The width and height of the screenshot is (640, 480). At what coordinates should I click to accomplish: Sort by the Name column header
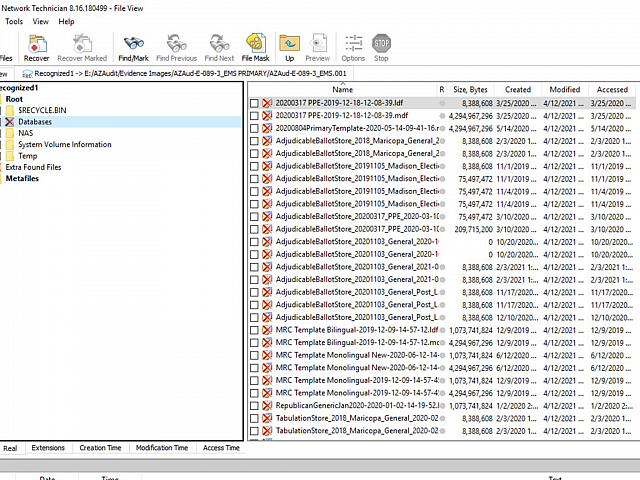(x=342, y=89)
